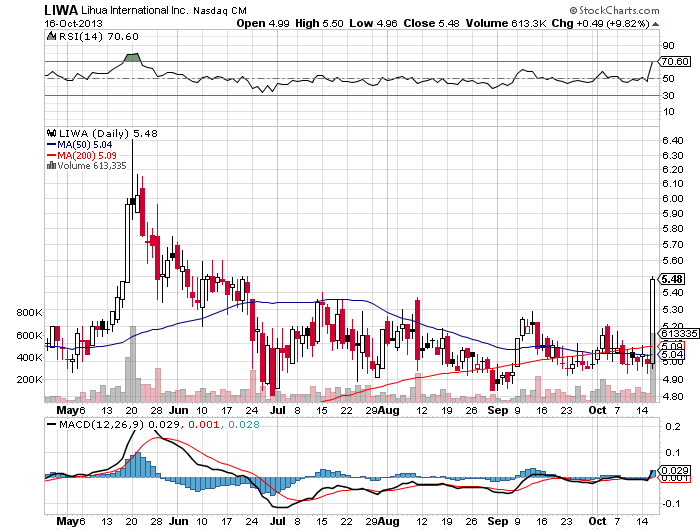Click the 6.40 price axis label
Screen dimensions: 700x530
click(672, 140)
